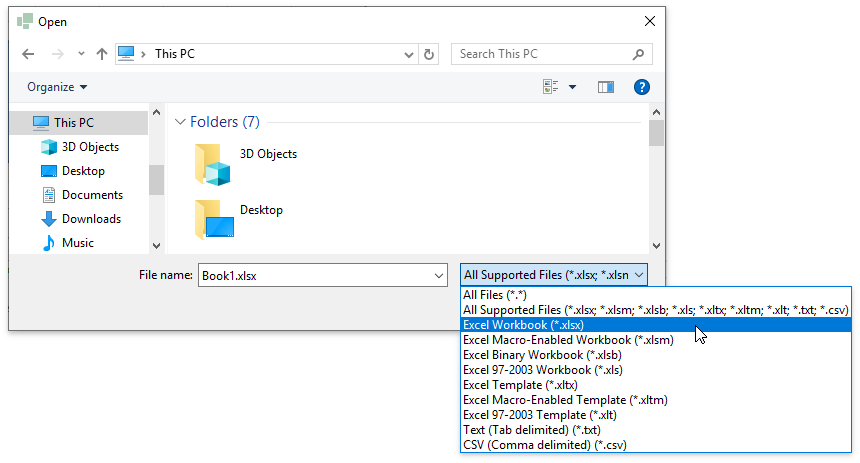Click navigation pane scroll up arrow
This screenshot has height=463, width=860.
click(x=156, y=112)
